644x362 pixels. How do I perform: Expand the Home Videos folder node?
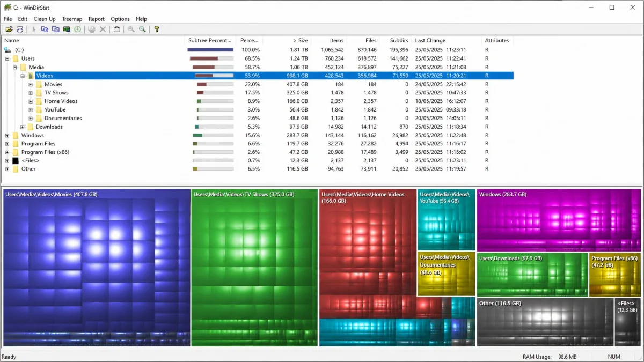[31, 101]
